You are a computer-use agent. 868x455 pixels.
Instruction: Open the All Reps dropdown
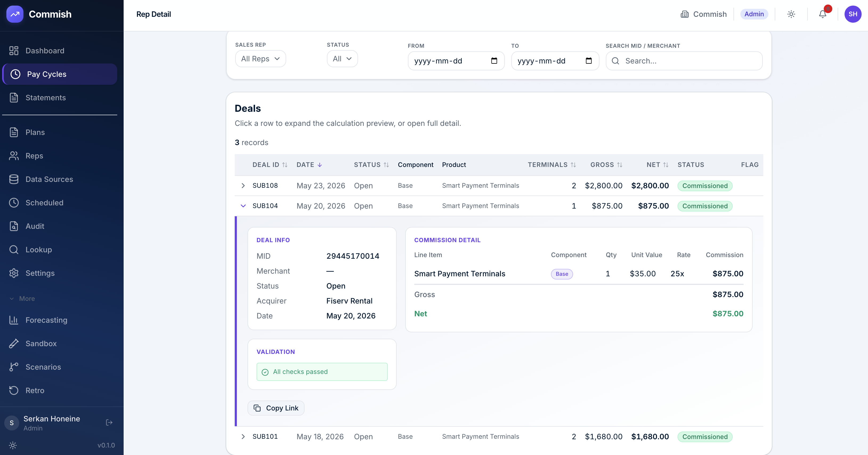(261, 59)
